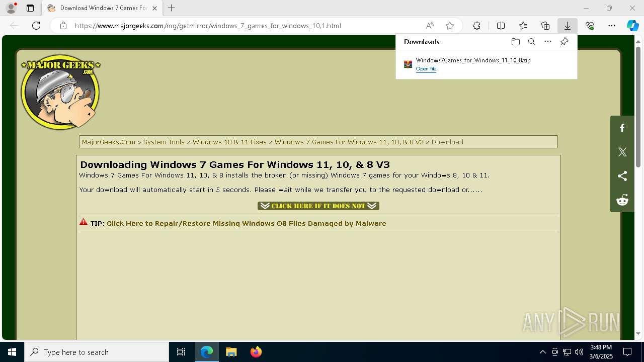Close the Download Windows 7 Games tab
The height and width of the screenshot is (362, 644).
click(154, 8)
